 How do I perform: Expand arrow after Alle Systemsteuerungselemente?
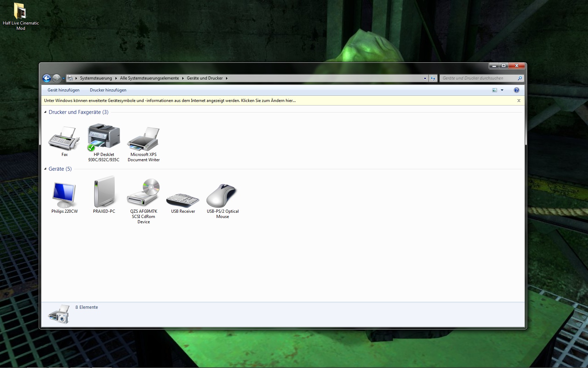(x=183, y=78)
